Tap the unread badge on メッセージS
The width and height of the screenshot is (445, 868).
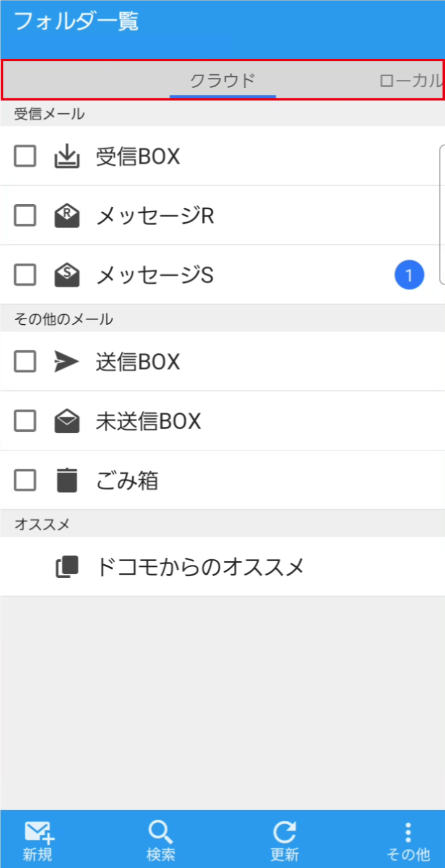click(x=409, y=275)
